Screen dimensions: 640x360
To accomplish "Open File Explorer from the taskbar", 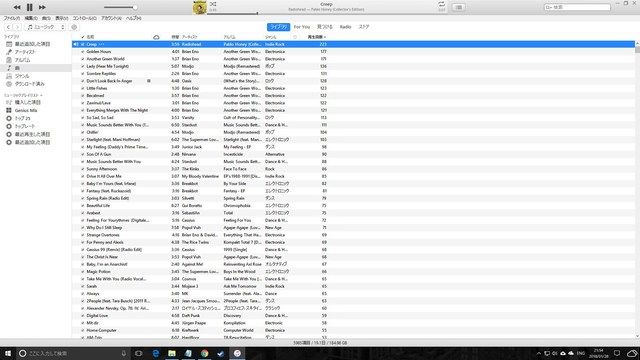I will [172, 353].
